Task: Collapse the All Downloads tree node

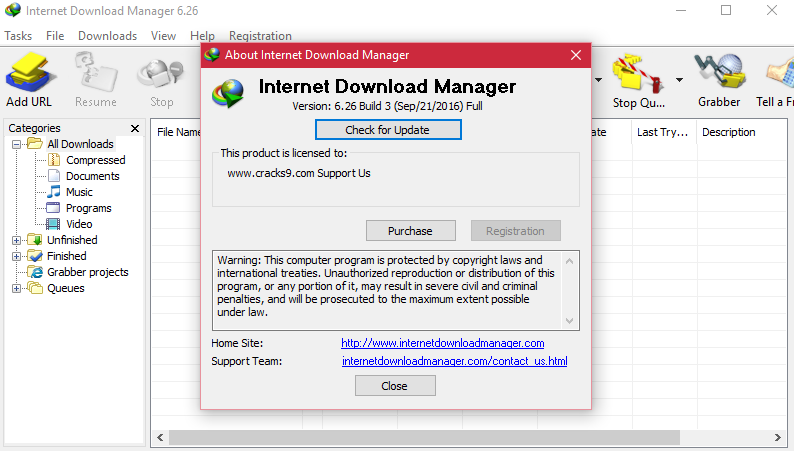Action: click(16, 144)
